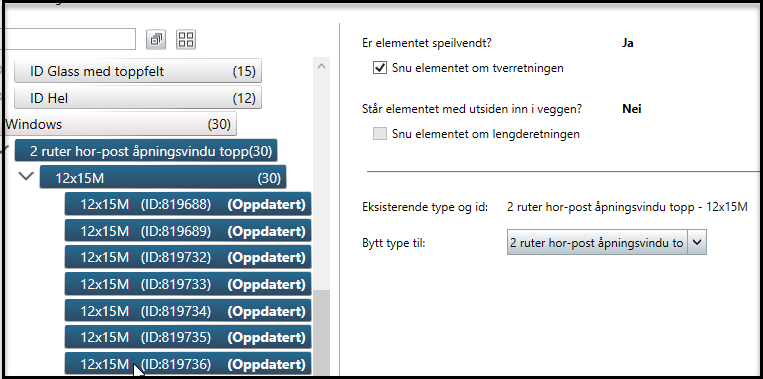Viewport: 763px width, 379px height.
Task: Open the 'Bytt type til' dropdown arrow
Action: pyautogui.click(x=697, y=242)
